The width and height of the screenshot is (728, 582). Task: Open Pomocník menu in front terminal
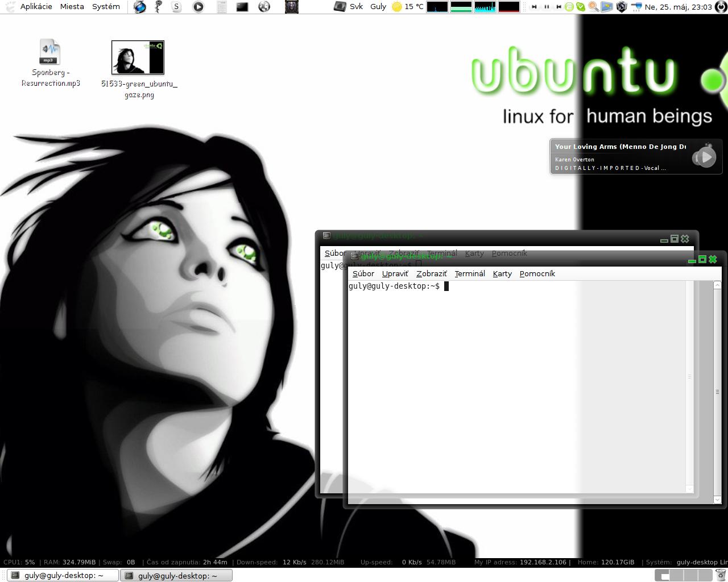tap(537, 273)
